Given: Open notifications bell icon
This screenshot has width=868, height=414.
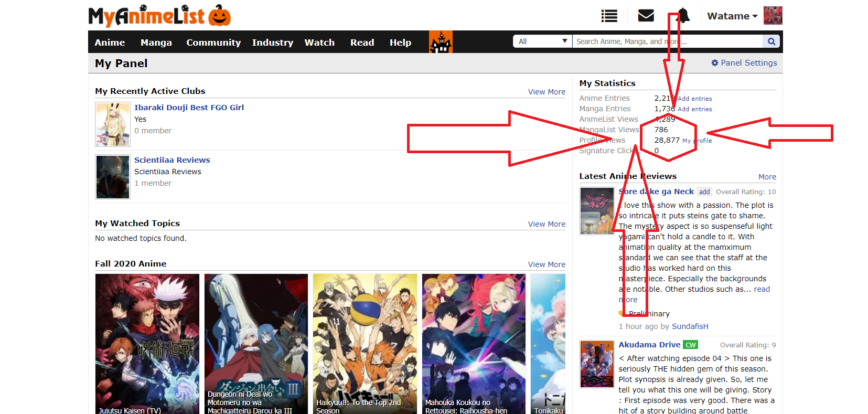Looking at the screenshot, I should (683, 16).
